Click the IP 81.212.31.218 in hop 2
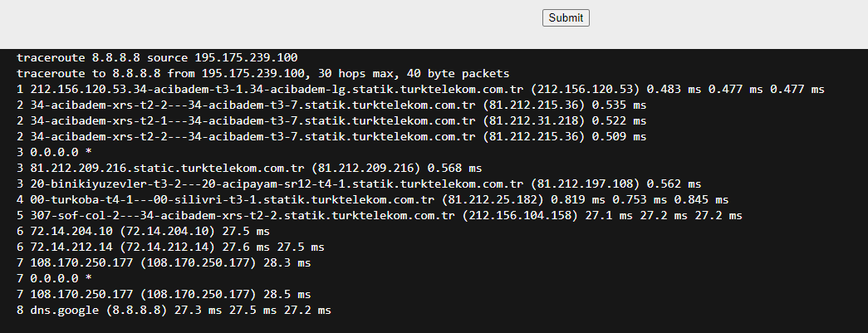 (533, 120)
